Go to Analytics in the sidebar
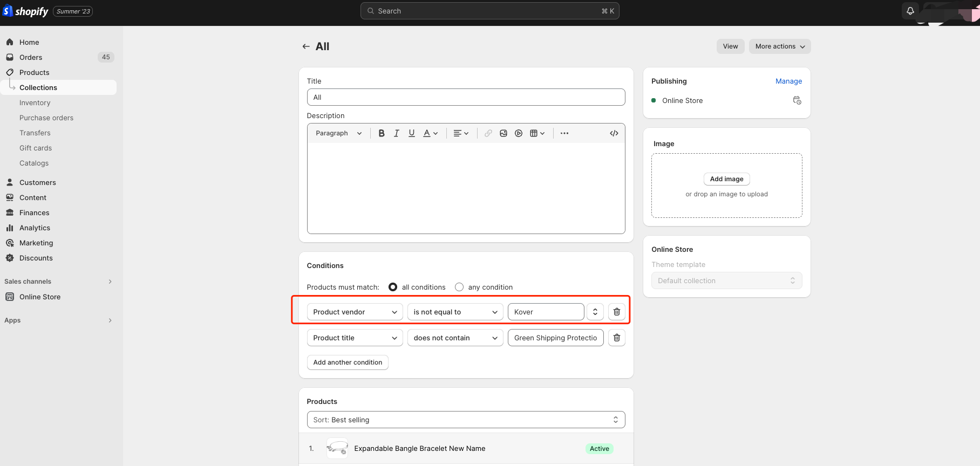The image size is (980, 466). click(x=35, y=228)
